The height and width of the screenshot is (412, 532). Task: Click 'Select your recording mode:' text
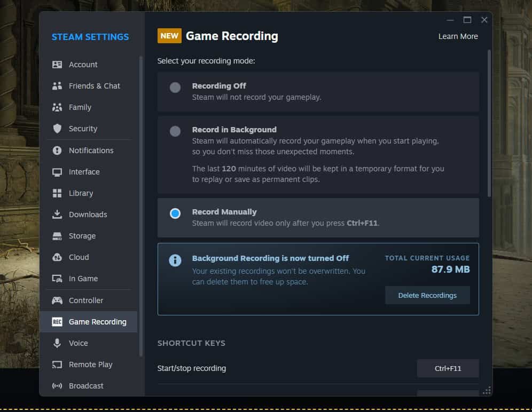(206, 61)
